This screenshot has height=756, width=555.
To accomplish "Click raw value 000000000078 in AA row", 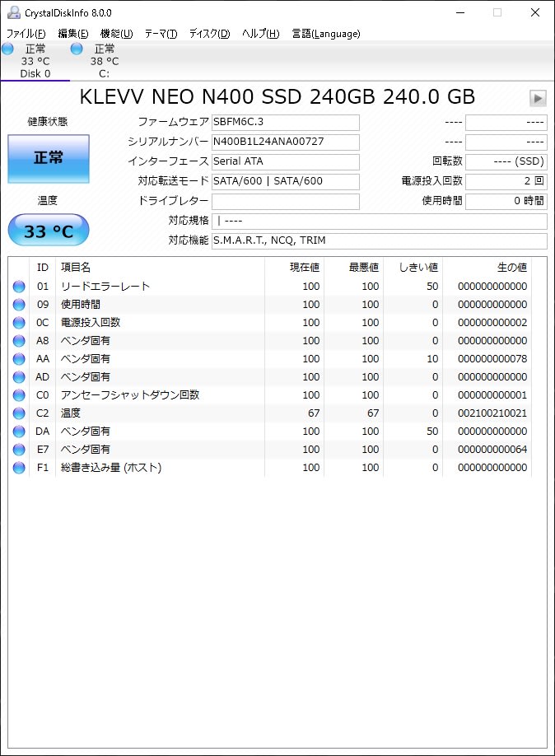I will [x=492, y=359].
